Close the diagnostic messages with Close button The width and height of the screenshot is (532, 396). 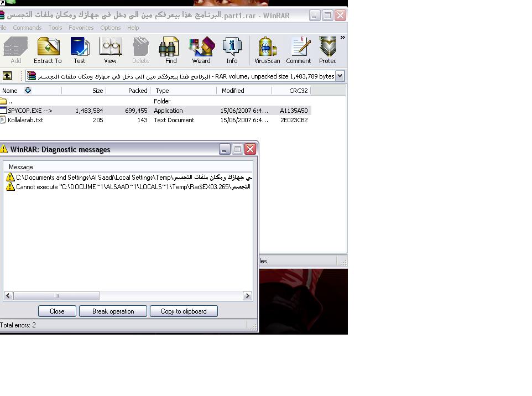[x=57, y=311]
